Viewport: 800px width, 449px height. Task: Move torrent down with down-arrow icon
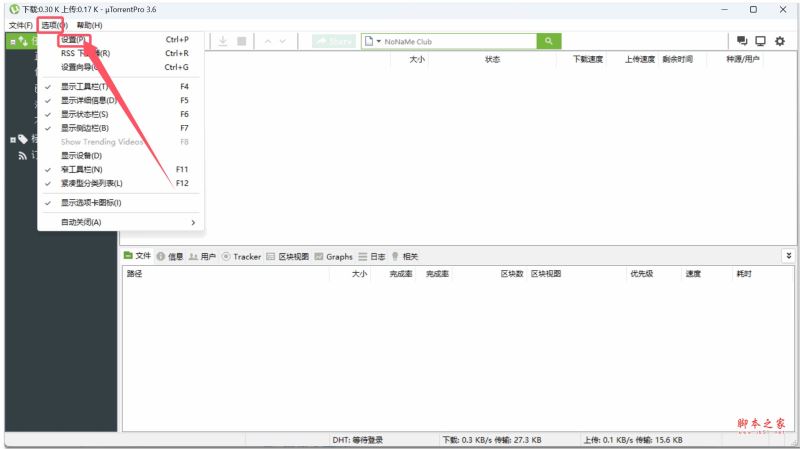click(283, 41)
